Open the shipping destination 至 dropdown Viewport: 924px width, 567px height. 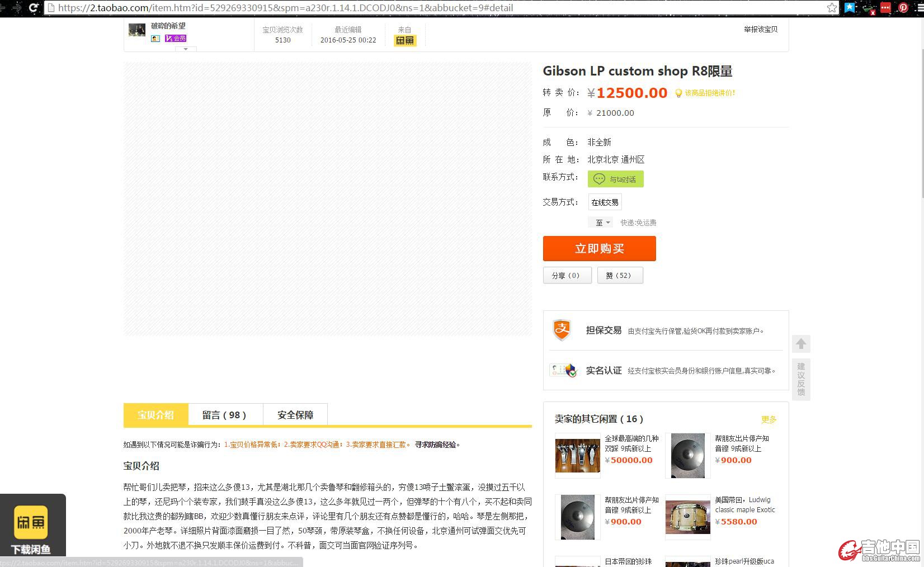[x=601, y=223]
